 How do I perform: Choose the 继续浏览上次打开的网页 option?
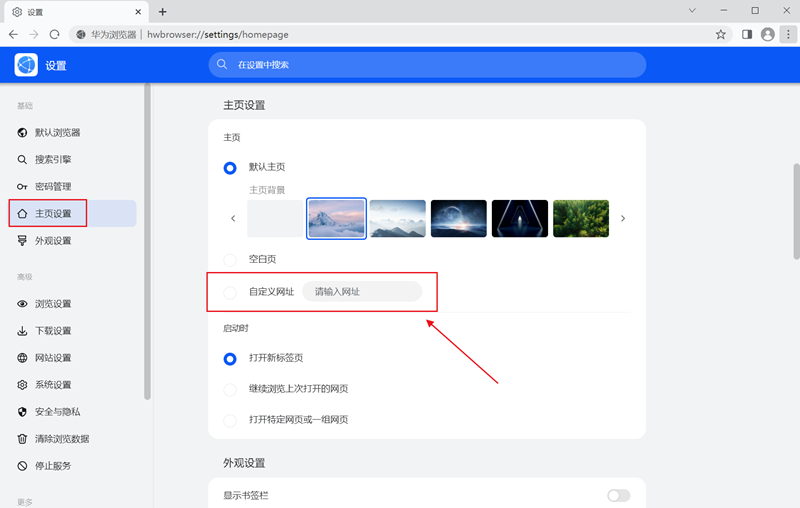click(230, 388)
